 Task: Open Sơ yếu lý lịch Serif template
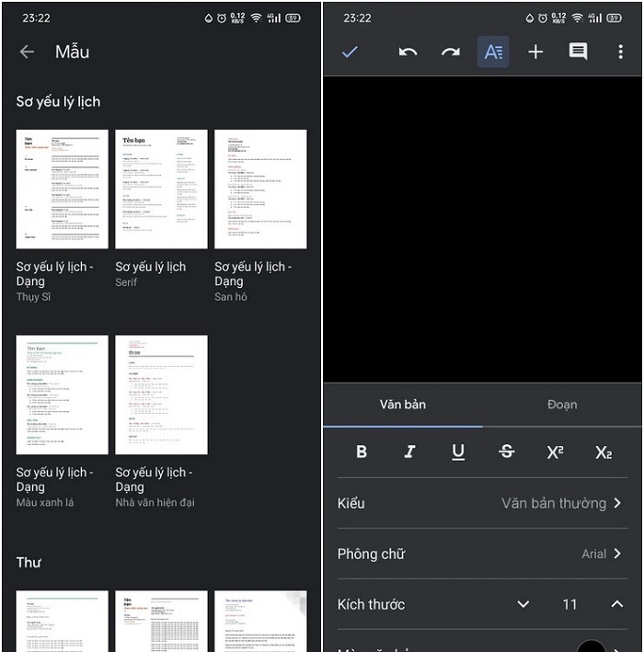(x=161, y=189)
